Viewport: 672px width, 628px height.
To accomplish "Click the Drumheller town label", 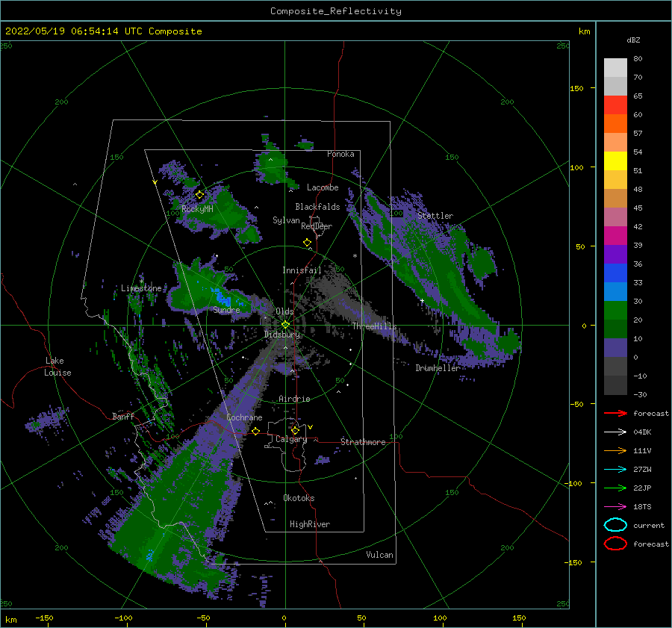I will [x=438, y=368].
